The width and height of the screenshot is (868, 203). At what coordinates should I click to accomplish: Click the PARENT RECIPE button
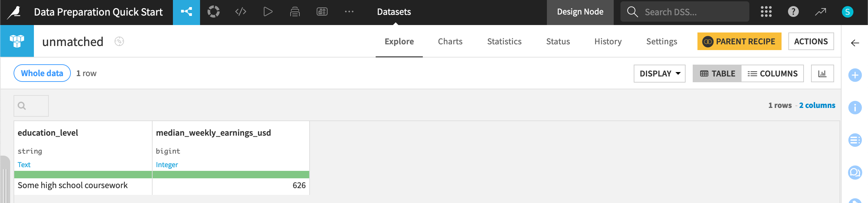pos(739,41)
